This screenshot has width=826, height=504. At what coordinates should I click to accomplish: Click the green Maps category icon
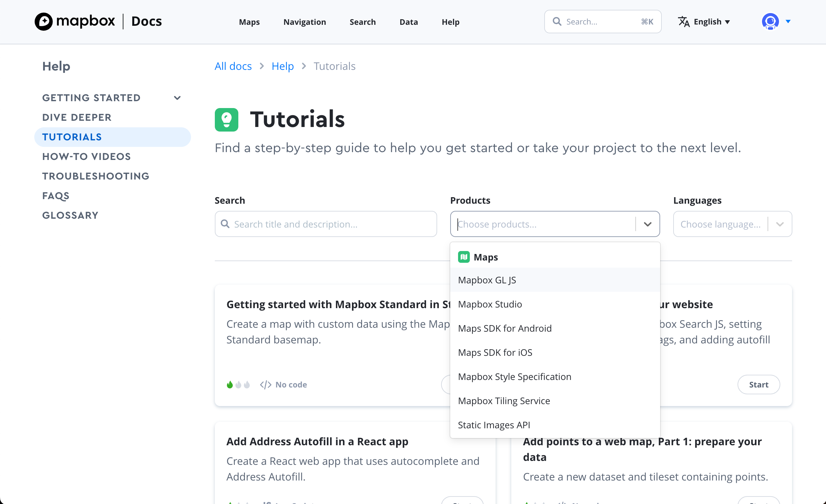click(x=464, y=257)
